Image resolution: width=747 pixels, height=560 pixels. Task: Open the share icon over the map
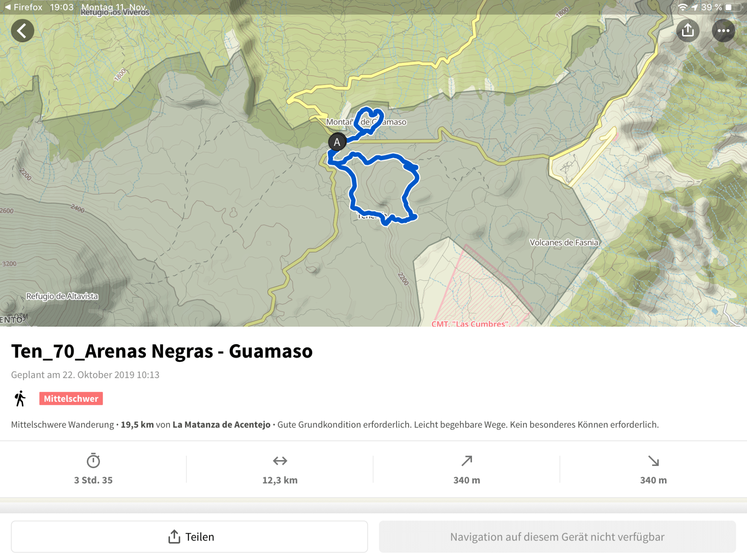point(687,31)
